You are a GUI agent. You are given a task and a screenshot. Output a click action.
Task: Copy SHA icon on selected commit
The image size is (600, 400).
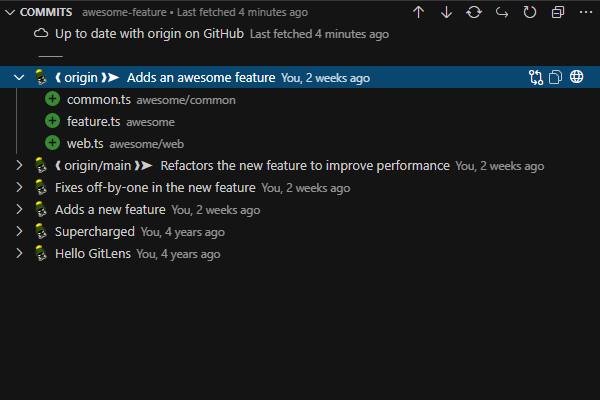pos(557,77)
